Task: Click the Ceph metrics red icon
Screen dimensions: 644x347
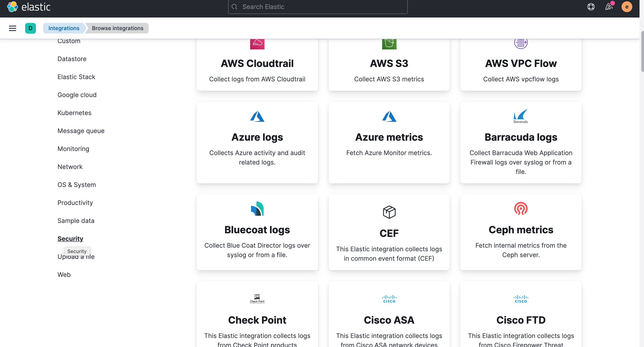Action: pyautogui.click(x=521, y=208)
